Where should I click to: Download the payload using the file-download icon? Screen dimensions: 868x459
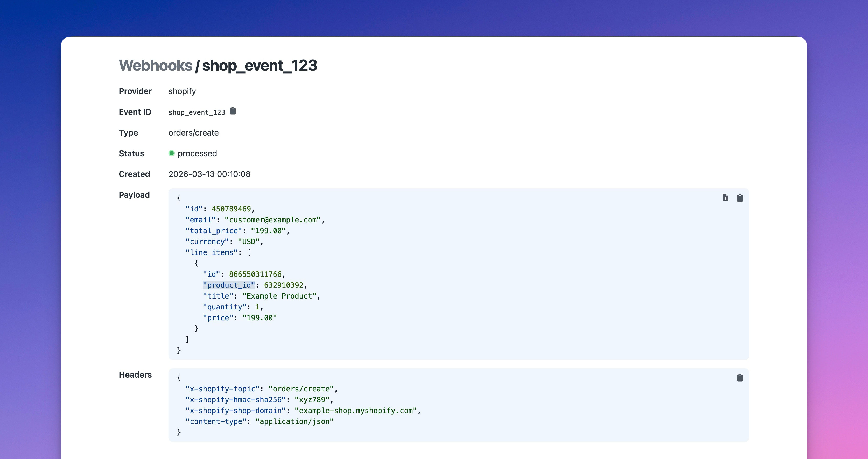(x=725, y=198)
